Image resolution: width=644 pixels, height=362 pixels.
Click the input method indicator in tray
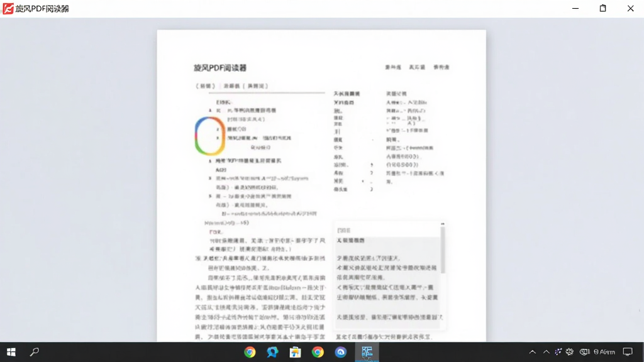click(584, 352)
